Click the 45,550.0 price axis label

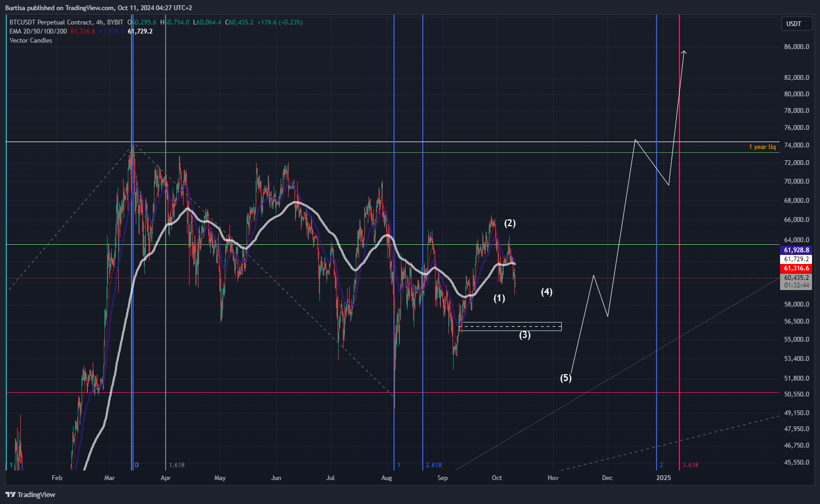pyautogui.click(x=797, y=462)
